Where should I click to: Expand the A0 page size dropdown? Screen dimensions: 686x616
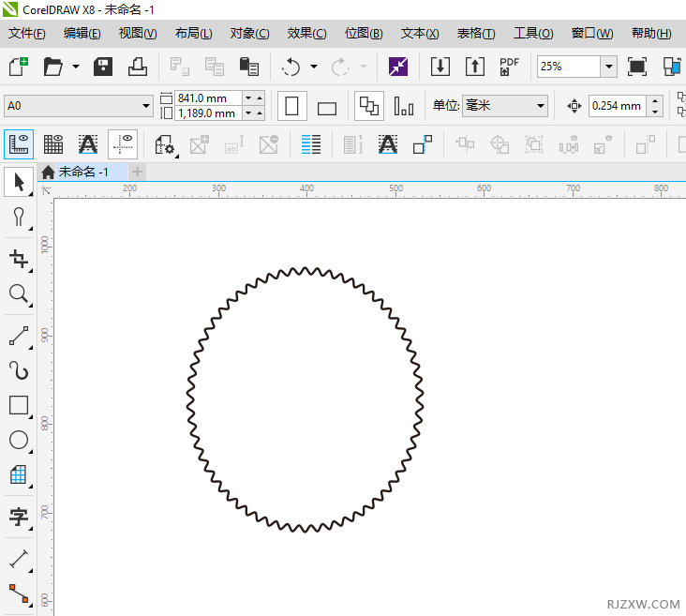pyautogui.click(x=145, y=106)
